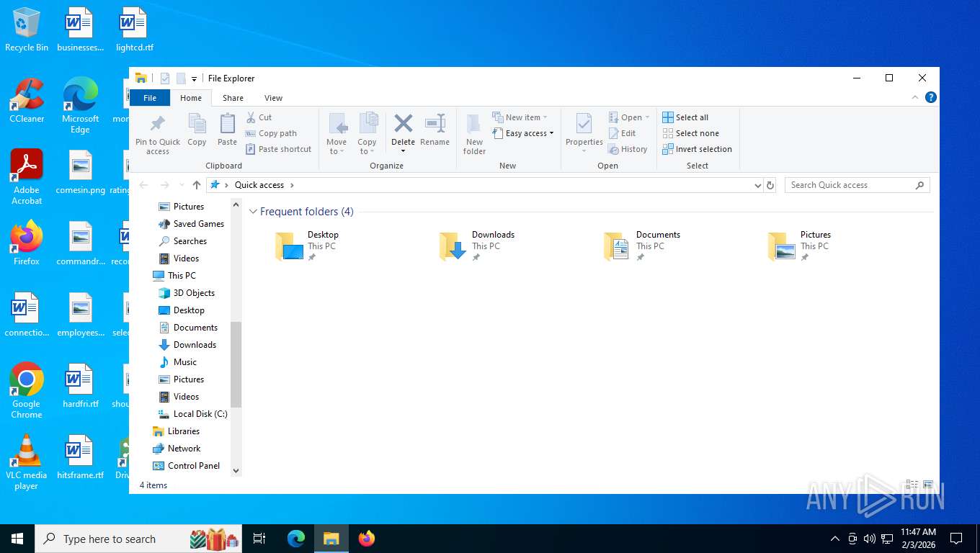The width and height of the screenshot is (980, 553).
Task: Click Paste shortcut in ribbon
Action: pos(278,149)
